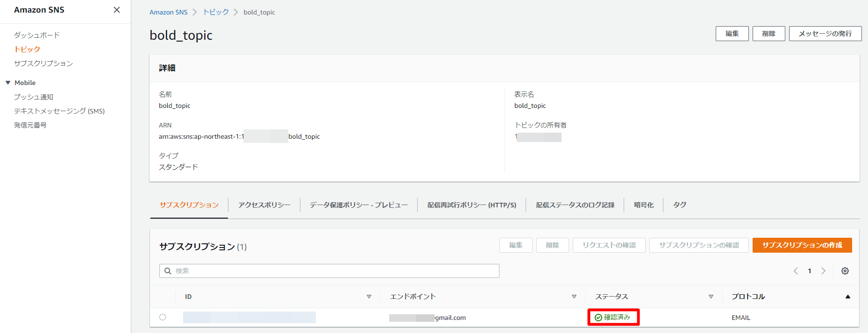Open the Amazon SNS breadcrumb link
Image resolution: width=868 pixels, height=333 pixels.
coord(168,12)
